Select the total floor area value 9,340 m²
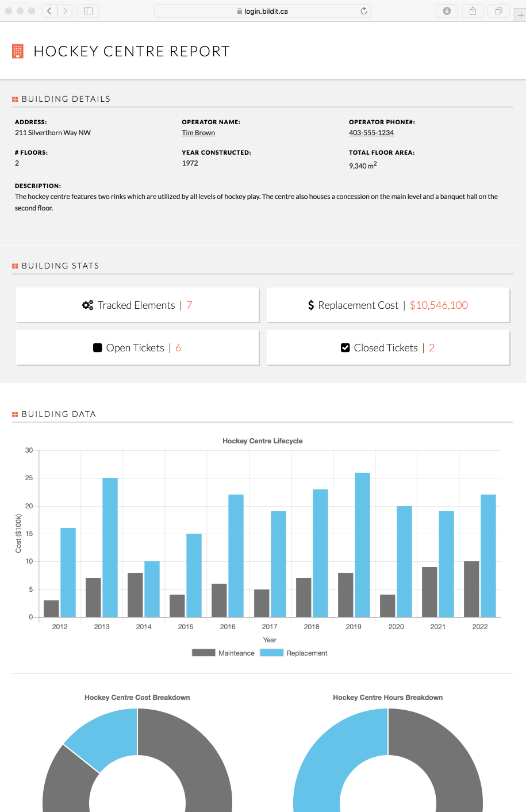This screenshot has width=526, height=812. [x=363, y=165]
